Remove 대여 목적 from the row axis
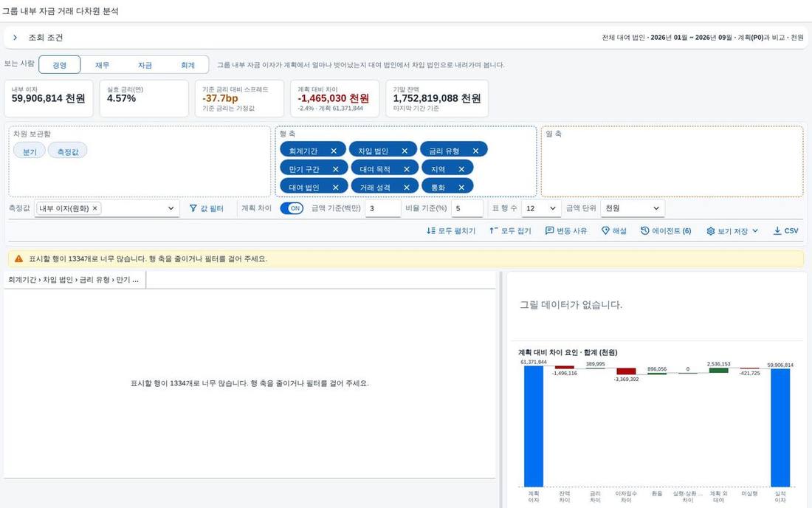 pyautogui.click(x=407, y=169)
